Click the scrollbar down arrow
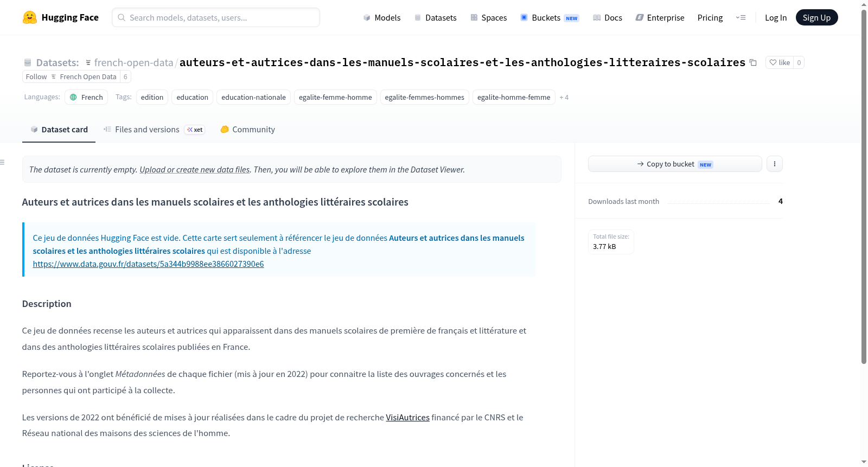The width and height of the screenshot is (868, 467). point(864,462)
